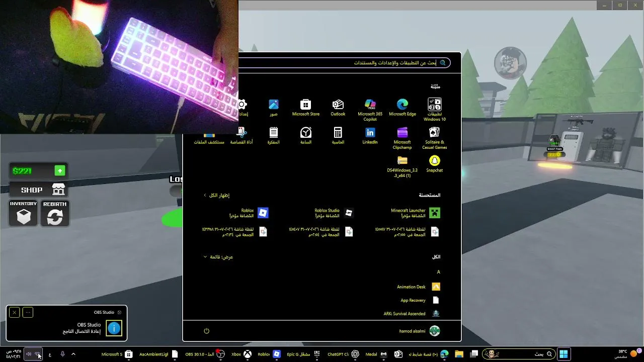
Task: Switch to Roblox window on taskbar
Action: pos(269,354)
